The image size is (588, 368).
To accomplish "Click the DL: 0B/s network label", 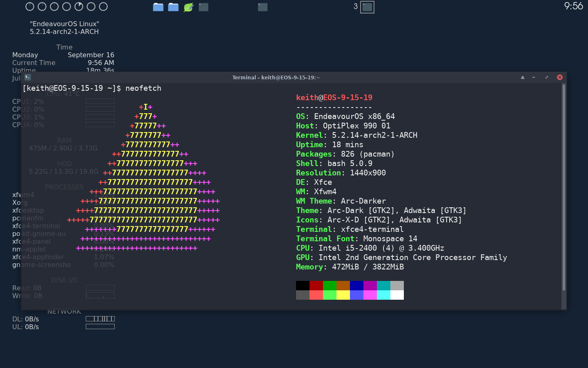I will (x=25, y=319).
